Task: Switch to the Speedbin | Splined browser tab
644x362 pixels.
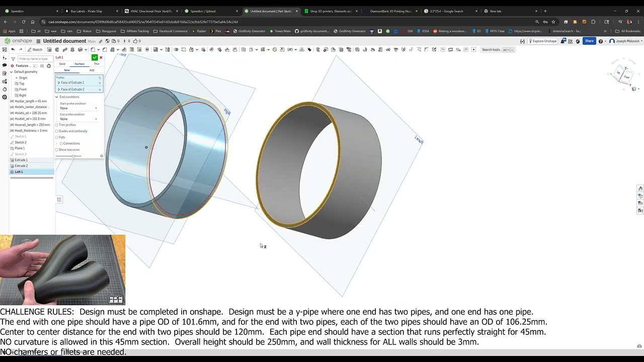Action: point(210,11)
